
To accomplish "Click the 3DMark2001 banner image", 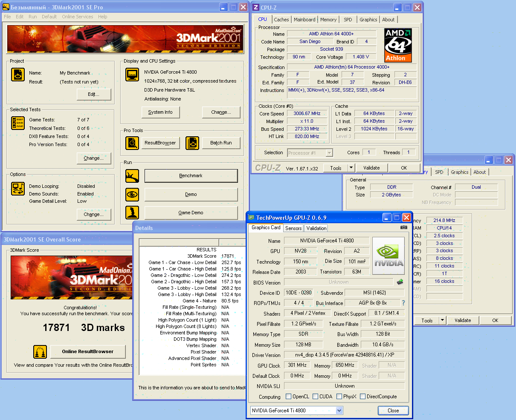I will [125, 39].
